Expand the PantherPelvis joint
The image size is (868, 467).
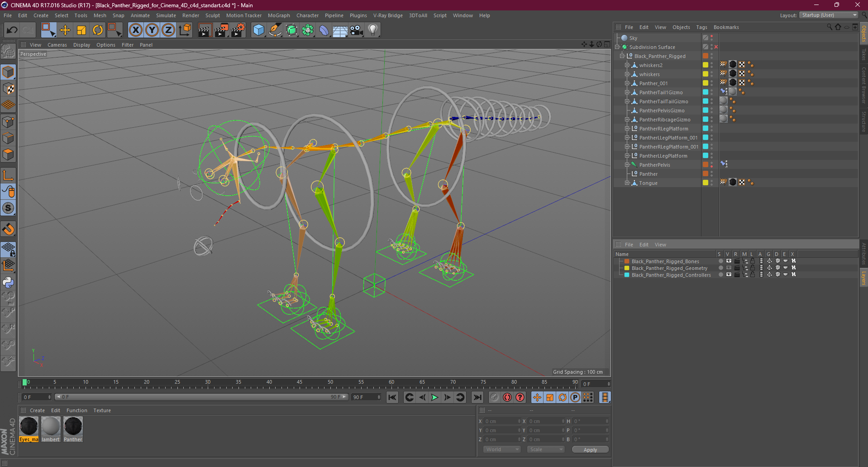pyautogui.click(x=627, y=165)
